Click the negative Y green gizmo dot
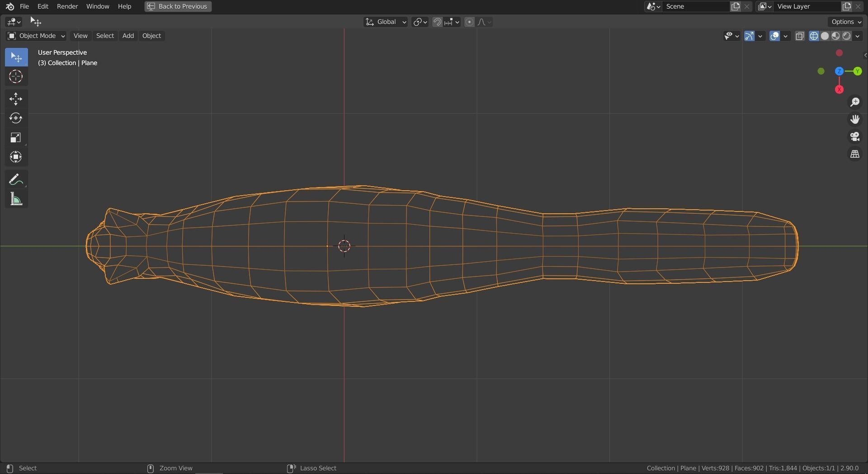This screenshot has width=868, height=474. click(x=821, y=71)
